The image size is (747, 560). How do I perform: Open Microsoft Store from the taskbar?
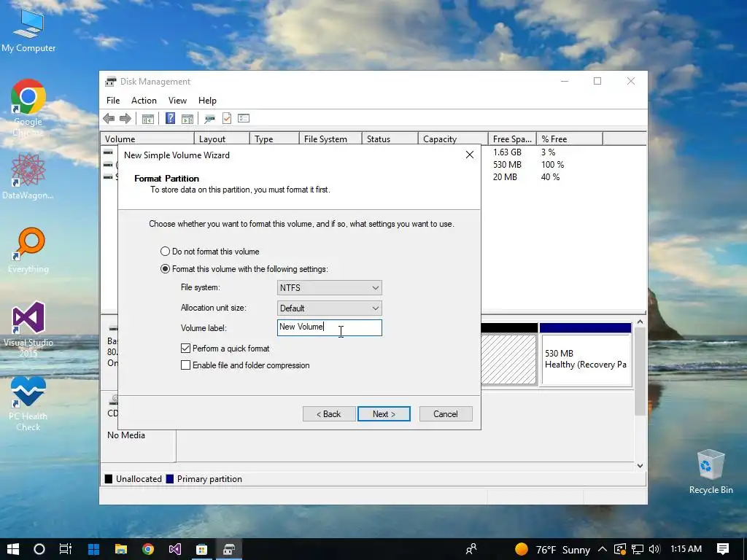[x=201, y=549]
